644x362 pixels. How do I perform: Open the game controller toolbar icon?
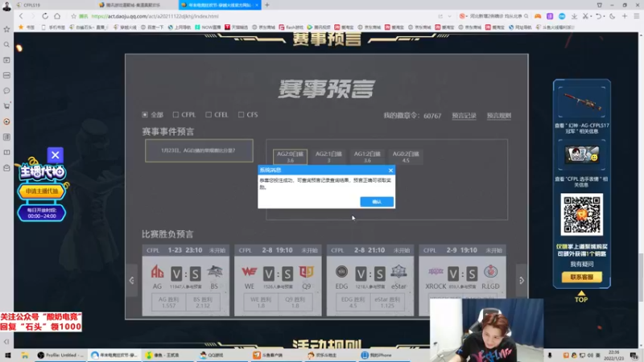click(538, 16)
